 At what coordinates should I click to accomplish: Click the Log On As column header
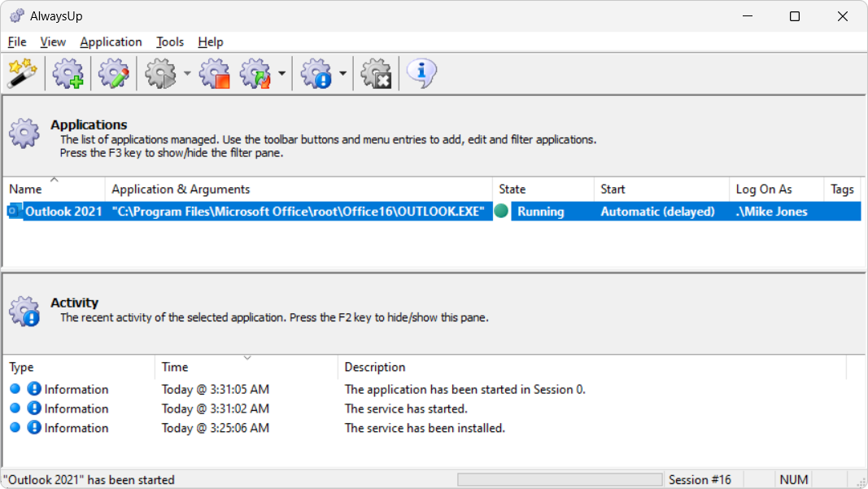[x=776, y=190]
